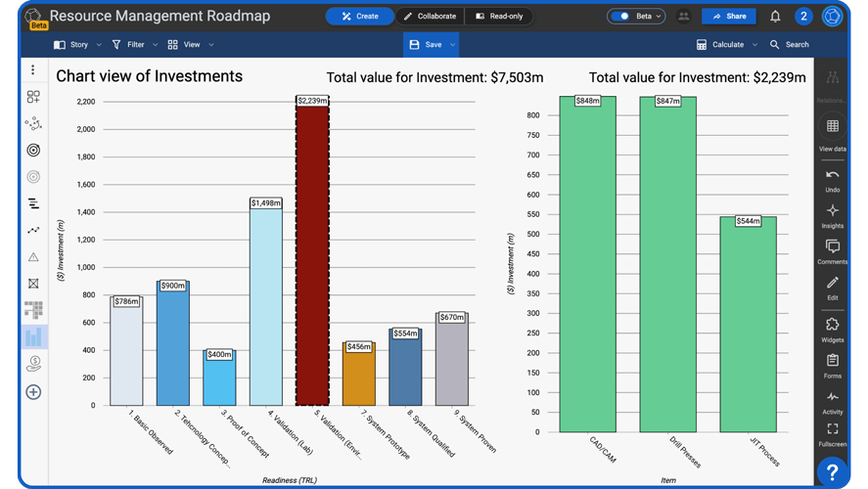Switch to Collaborate mode
The width and height of the screenshot is (868, 489).
(x=430, y=17)
